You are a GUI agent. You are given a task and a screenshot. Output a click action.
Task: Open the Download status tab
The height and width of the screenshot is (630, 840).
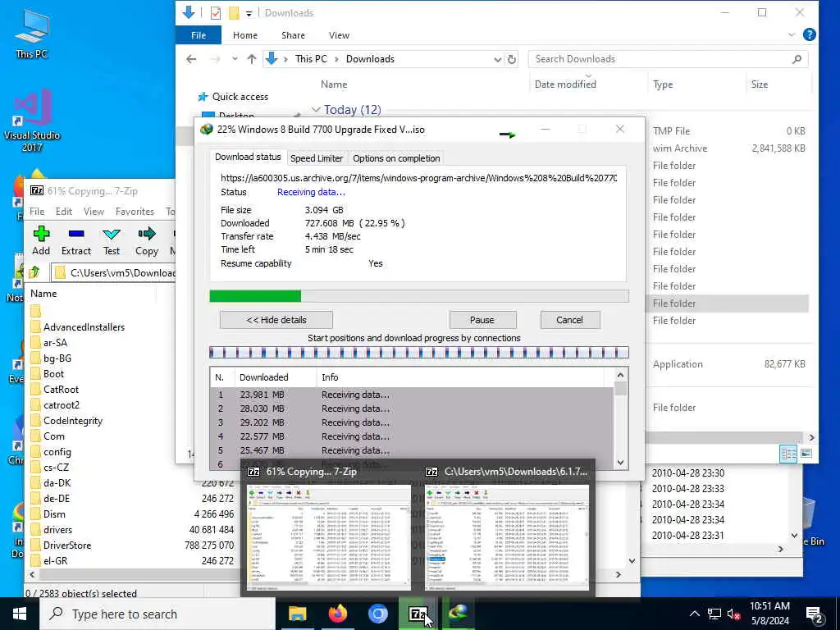248,157
